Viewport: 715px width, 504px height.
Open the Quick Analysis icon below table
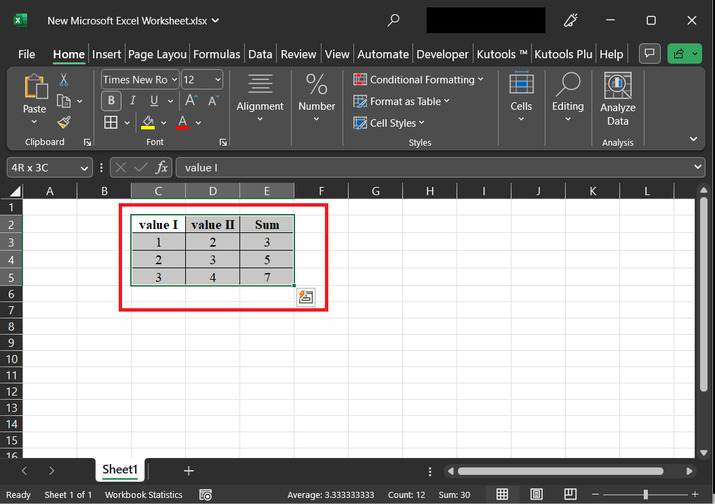306,296
